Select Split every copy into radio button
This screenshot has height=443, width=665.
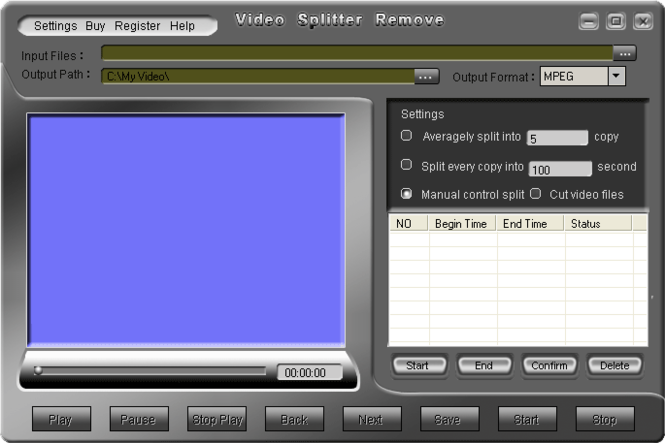click(x=406, y=164)
